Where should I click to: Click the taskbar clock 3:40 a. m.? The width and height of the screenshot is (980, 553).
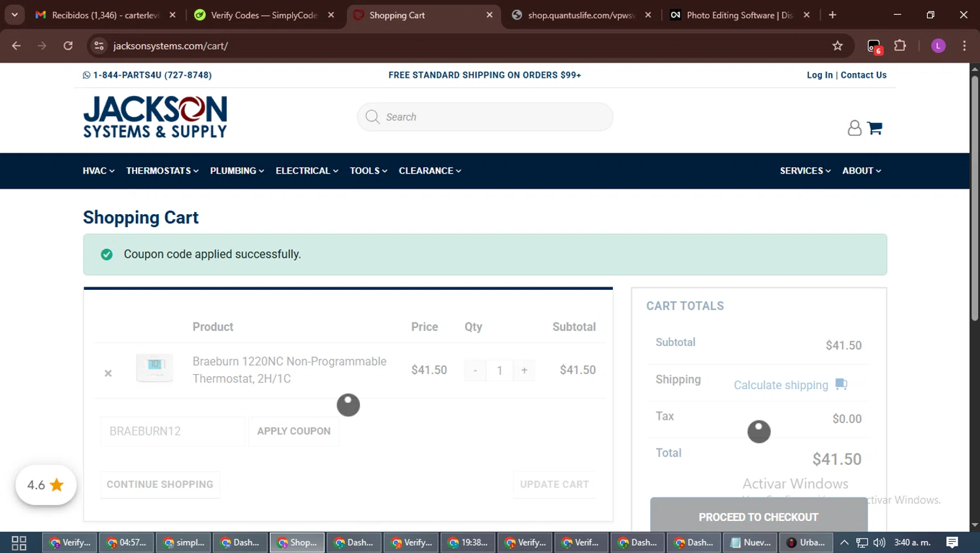coord(912,543)
